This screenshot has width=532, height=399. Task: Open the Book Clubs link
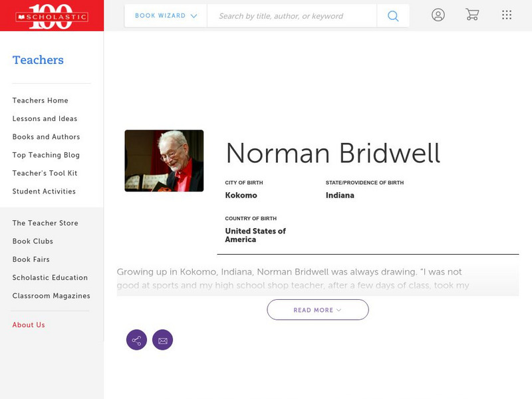pyautogui.click(x=33, y=241)
